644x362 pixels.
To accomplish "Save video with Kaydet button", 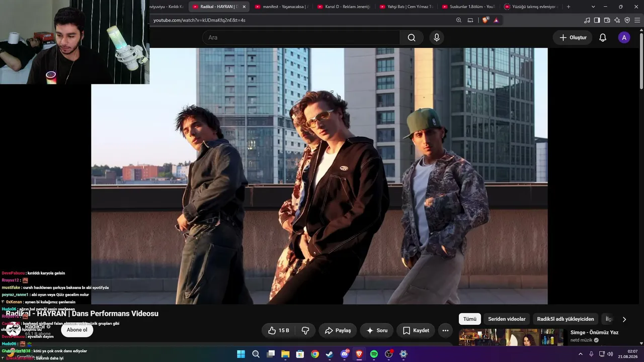I will tap(416, 330).
